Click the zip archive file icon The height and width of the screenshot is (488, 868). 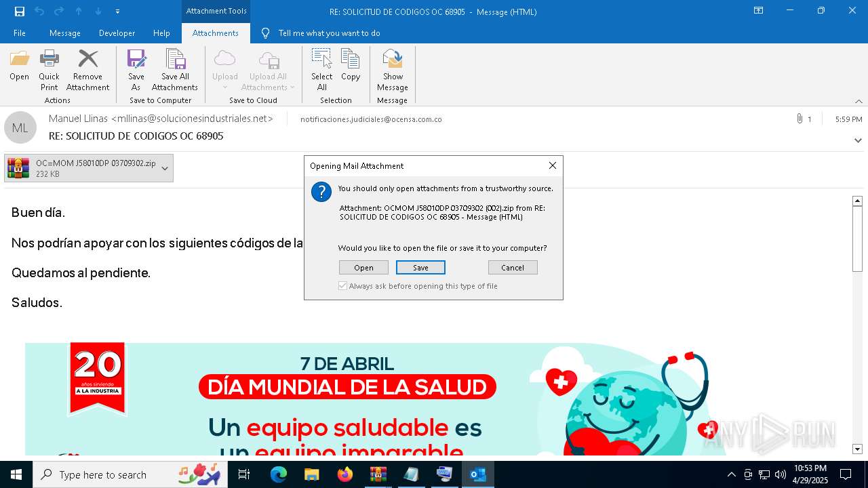(x=18, y=168)
